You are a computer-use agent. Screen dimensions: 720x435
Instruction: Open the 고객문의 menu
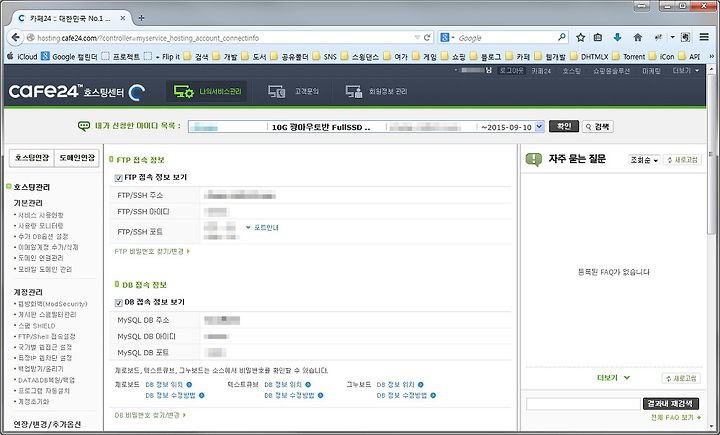tap(293, 91)
